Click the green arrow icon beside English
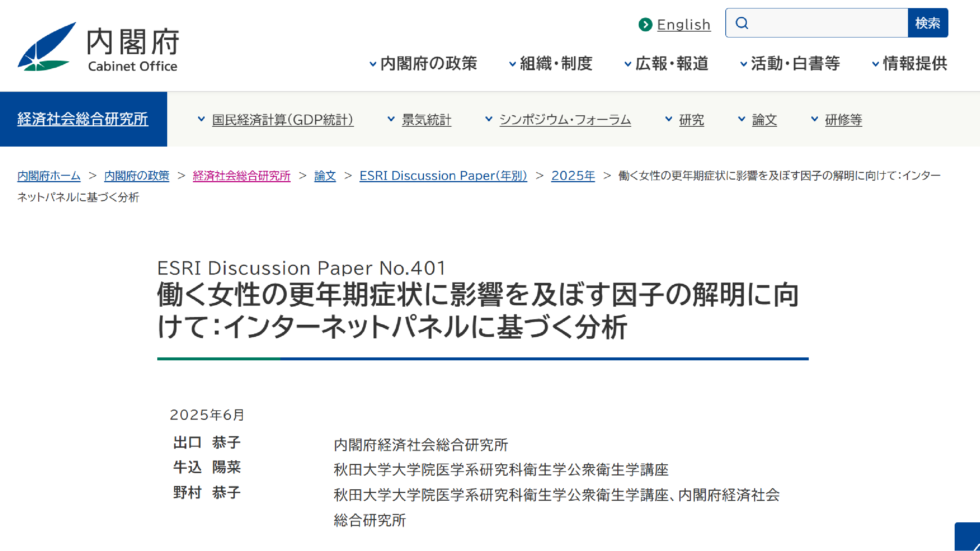 click(645, 25)
